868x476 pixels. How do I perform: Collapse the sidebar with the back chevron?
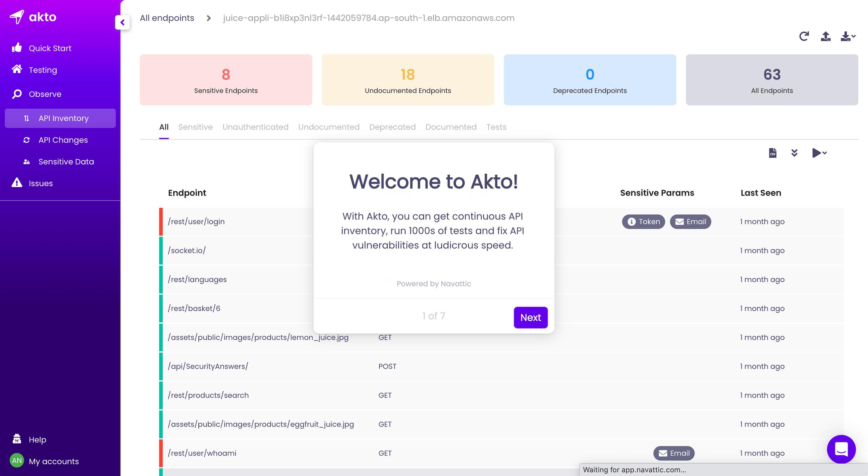pos(122,23)
